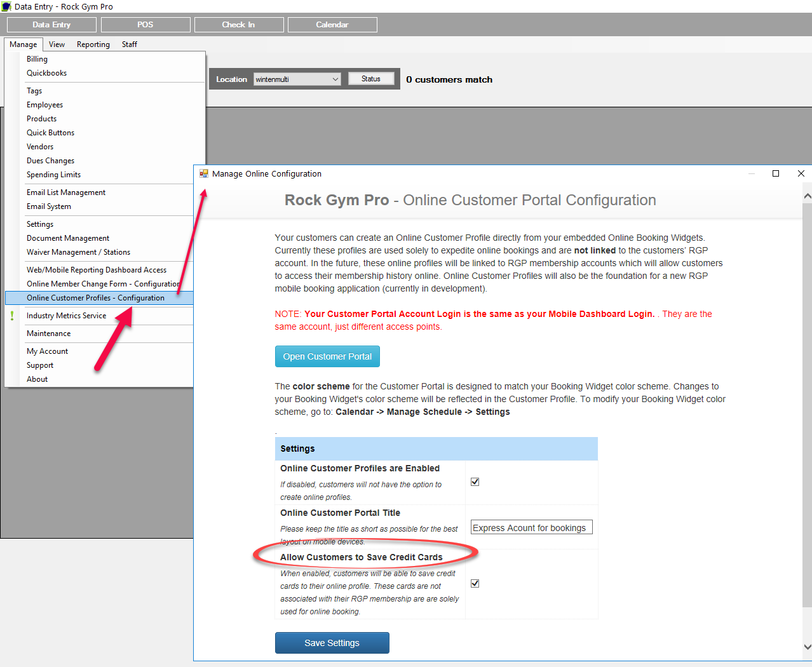Select Support menu entry
812x667 pixels.
coord(99,365)
